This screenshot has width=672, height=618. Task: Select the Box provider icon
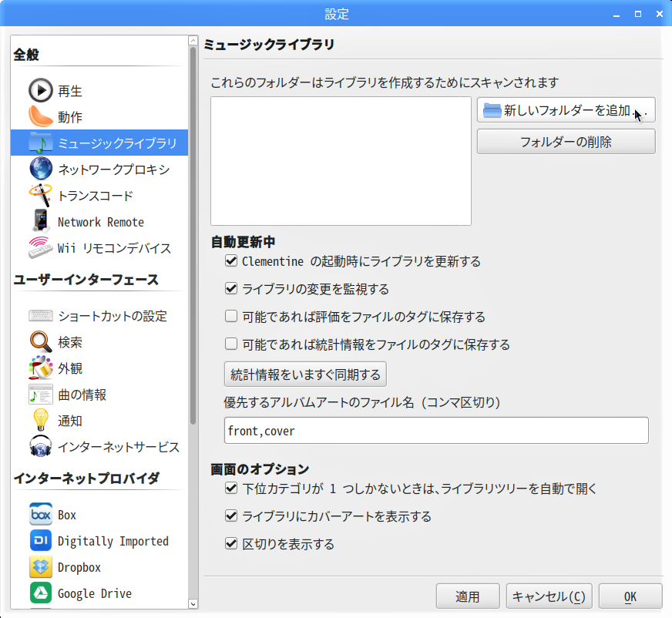coord(41,514)
